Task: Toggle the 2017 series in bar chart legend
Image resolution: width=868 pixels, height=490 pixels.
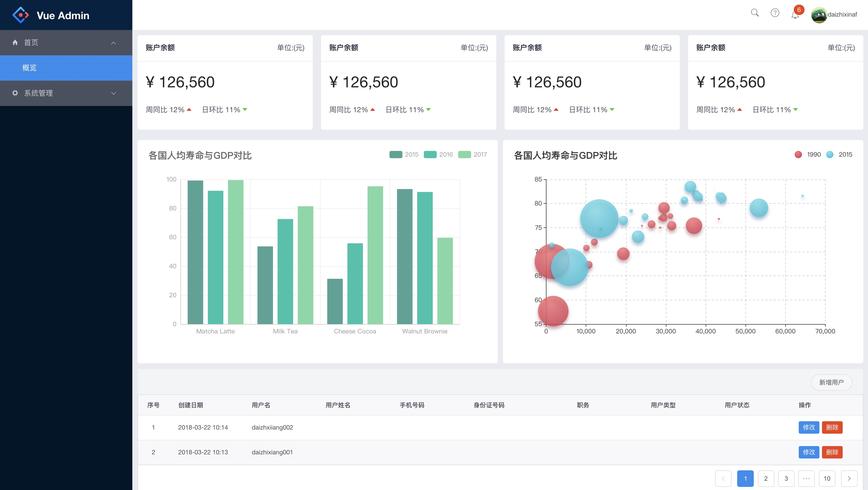Action: coord(465,155)
